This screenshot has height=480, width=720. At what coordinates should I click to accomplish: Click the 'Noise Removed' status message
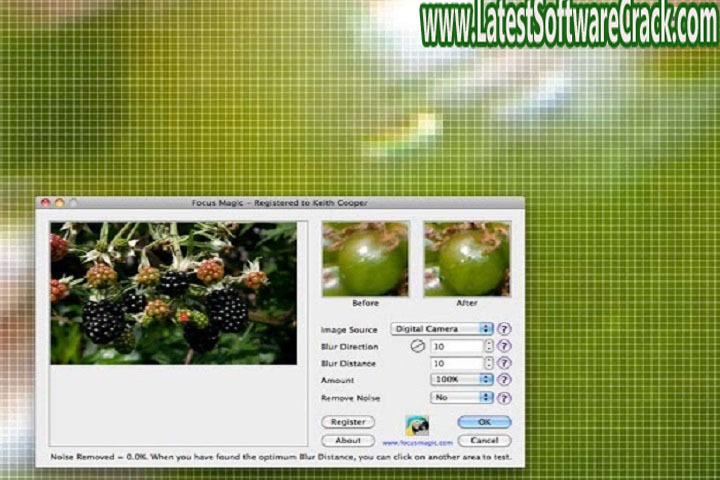pyautogui.click(x=281, y=457)
